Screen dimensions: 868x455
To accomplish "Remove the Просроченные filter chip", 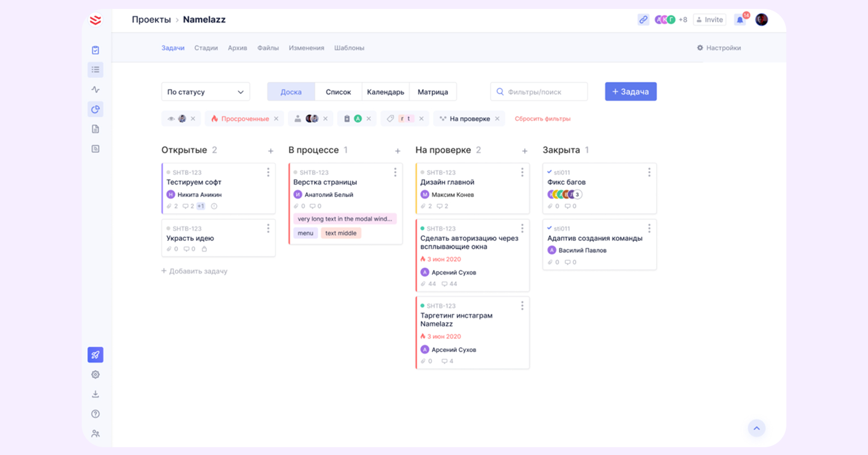I will [x=275, y=119].
